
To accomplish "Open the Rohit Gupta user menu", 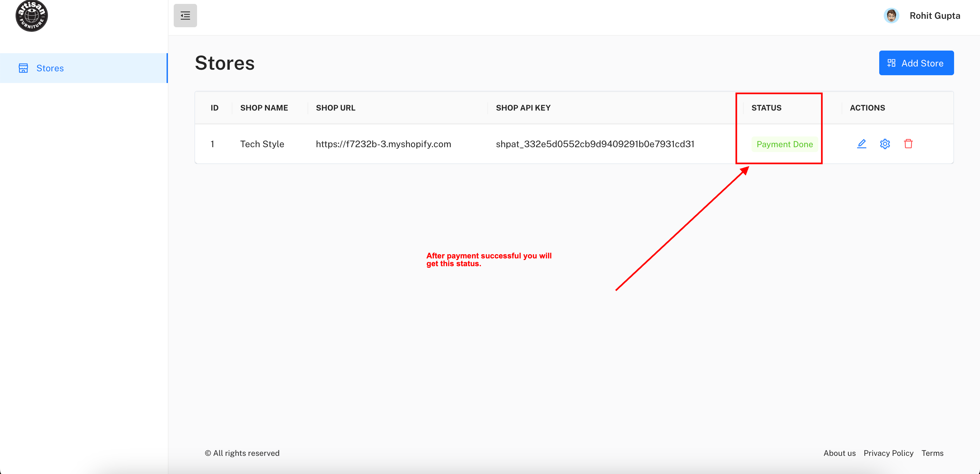I will [934, 16].
